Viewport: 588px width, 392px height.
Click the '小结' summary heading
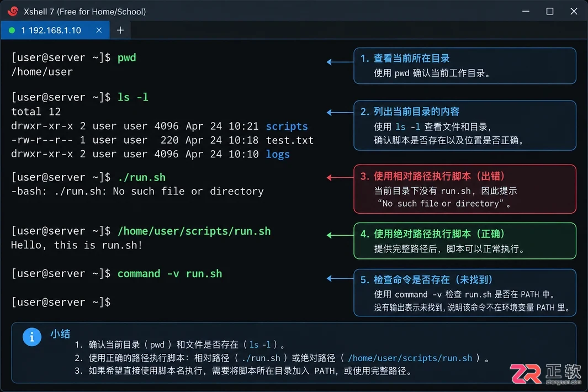[60, 333]
